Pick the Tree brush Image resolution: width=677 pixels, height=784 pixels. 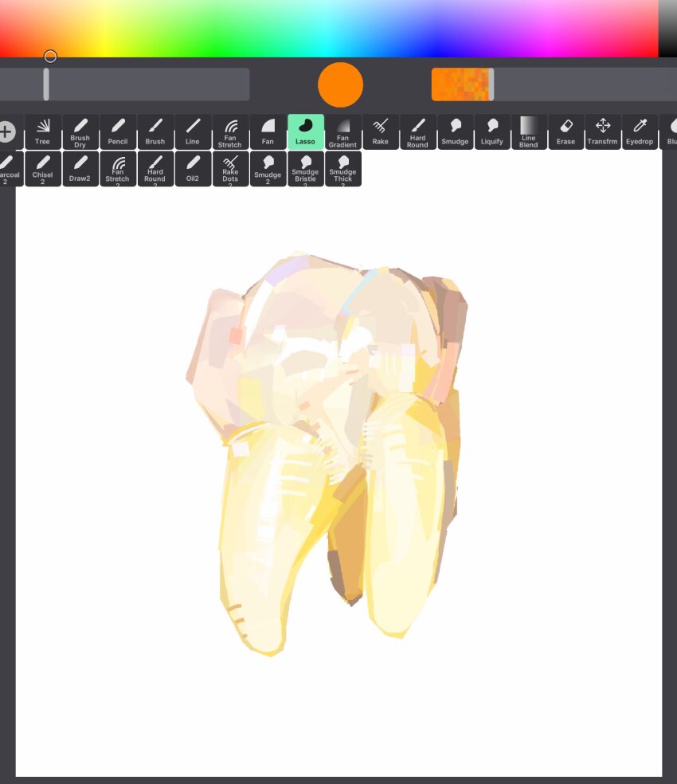(x=42, y=131)
